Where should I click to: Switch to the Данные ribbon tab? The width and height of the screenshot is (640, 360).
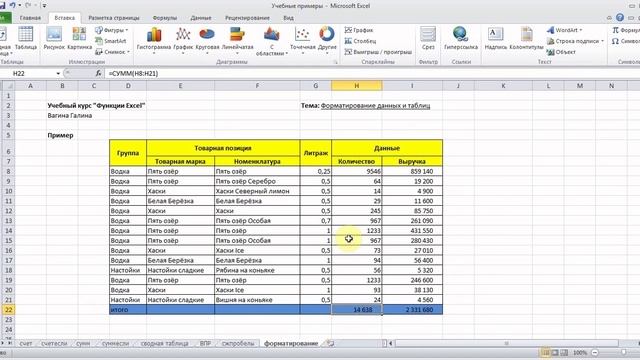201,18
